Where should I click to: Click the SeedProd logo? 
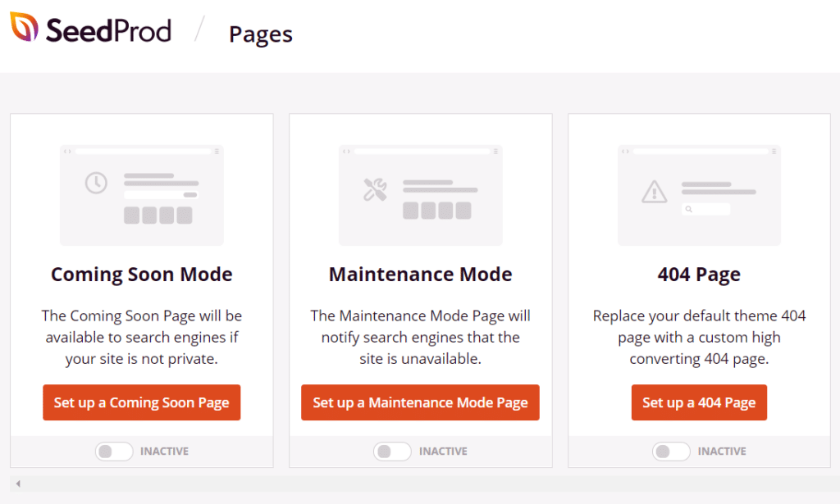click(x=90, y=29)
